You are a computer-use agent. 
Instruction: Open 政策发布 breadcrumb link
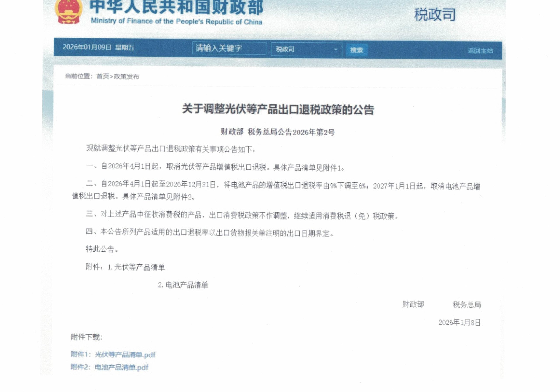(x=126, y=76)
